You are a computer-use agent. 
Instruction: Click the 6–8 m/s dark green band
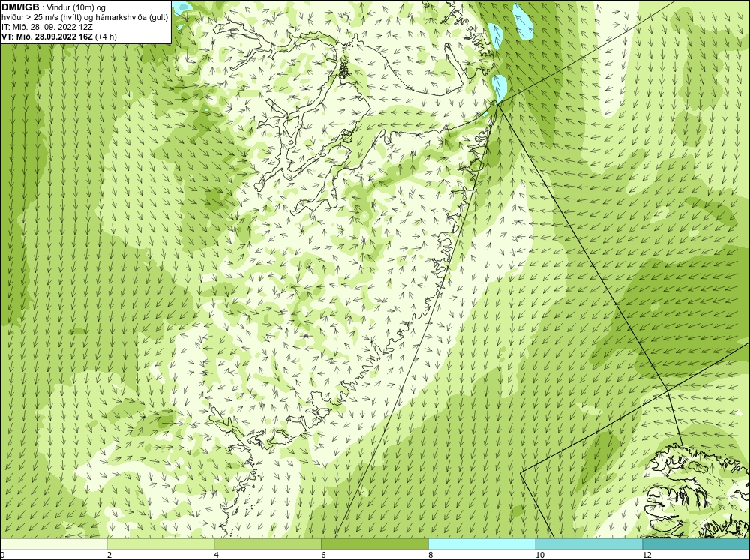(x=375, y=544)
